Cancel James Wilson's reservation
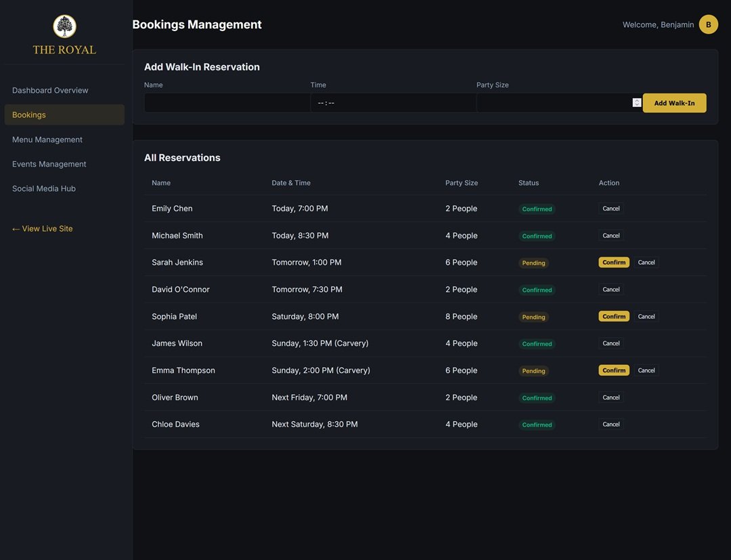This screenshot has width=731, height=560. pos(611,343)
